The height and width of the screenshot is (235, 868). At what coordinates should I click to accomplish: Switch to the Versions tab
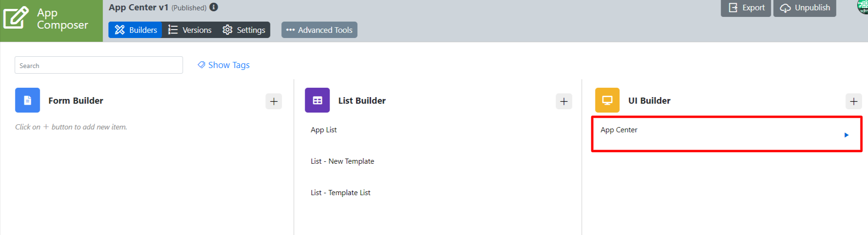190,30
